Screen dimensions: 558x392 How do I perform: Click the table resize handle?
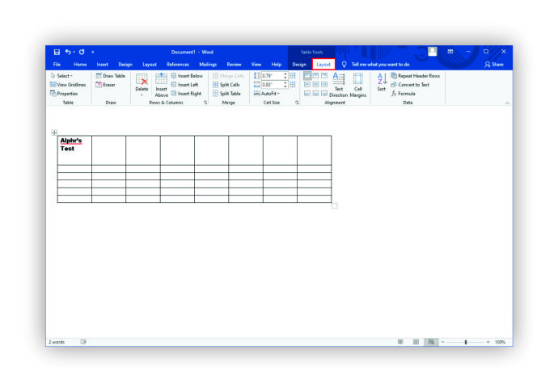[335, 205]
